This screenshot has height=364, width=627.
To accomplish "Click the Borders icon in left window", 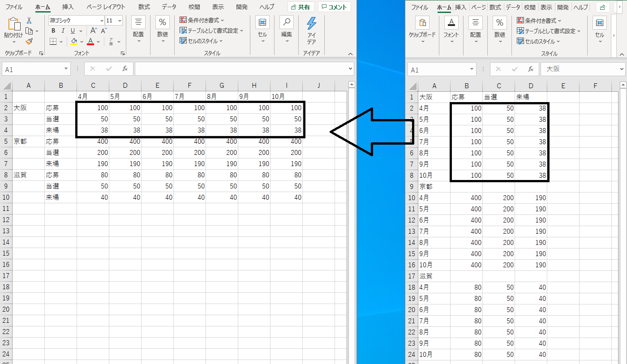I will click(x=53, y=42).
